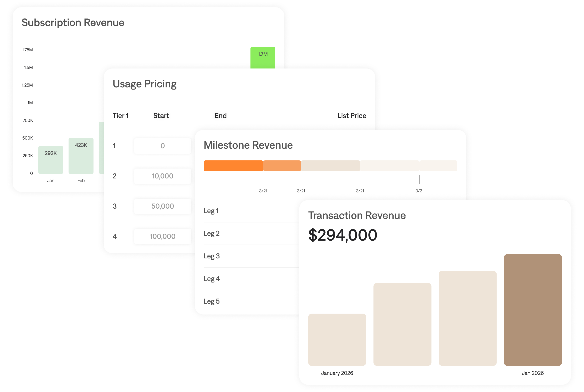Click the start field containing 10,000
584x392 pixels.
point(162,176)
